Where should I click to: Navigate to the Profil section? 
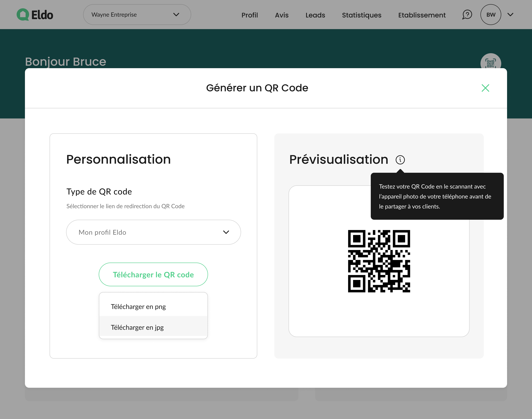coord(249,15)
